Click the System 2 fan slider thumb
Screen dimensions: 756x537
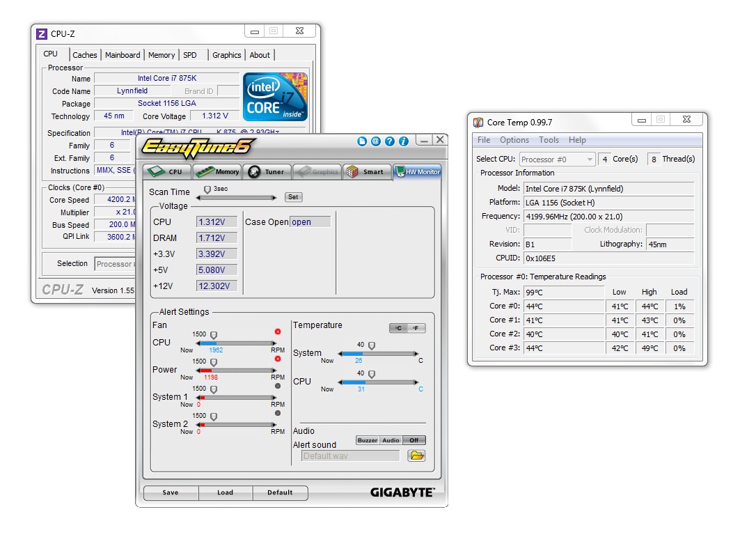point(214,417)
